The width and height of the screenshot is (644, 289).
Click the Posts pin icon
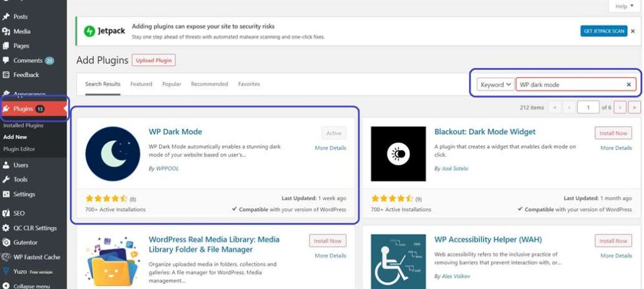click(6, 17)
